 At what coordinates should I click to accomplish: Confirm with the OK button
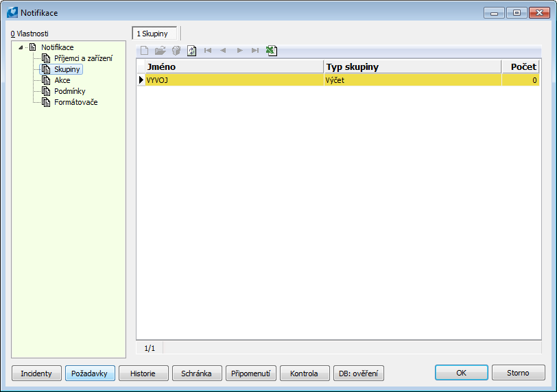pyautogui.click(x=461, y=373)
